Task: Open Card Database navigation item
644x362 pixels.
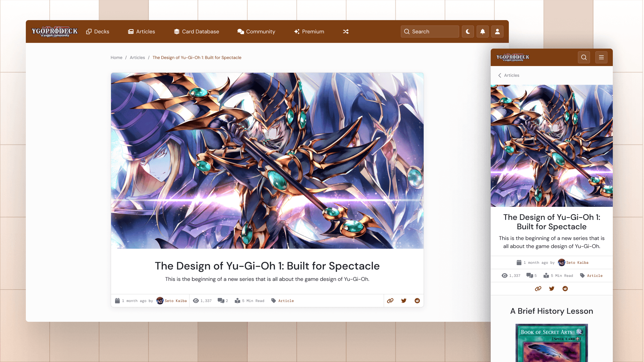Action: (x=197, y=32)
